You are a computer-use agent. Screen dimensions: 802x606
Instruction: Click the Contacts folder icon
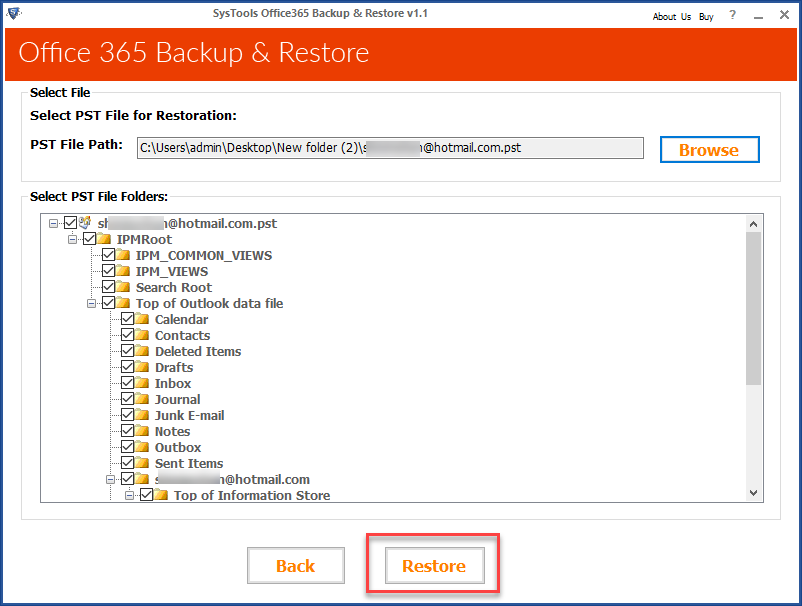click(x=142, y=335)
